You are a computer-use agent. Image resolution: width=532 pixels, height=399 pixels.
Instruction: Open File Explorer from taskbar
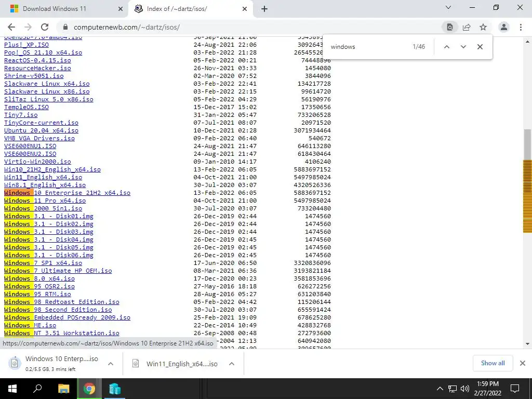point(63,389)
